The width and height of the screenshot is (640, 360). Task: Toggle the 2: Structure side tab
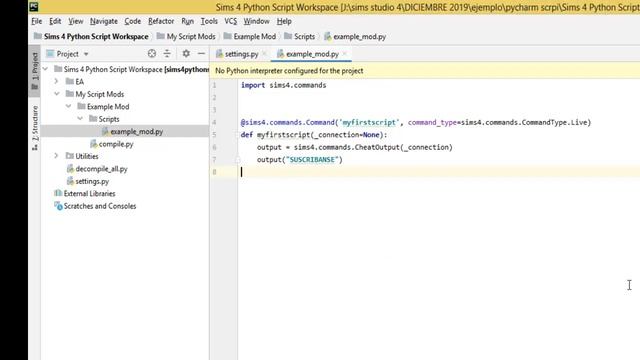click(35, 128)
